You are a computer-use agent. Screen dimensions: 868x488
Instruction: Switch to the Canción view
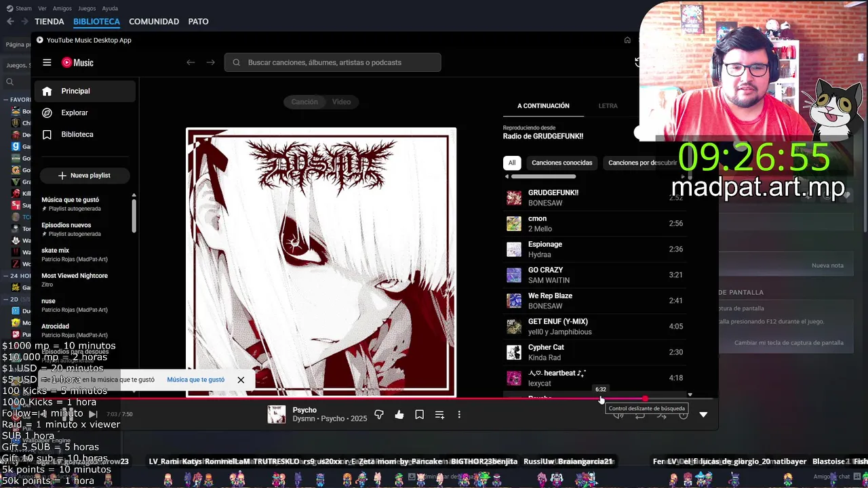[x=304, y=102]
